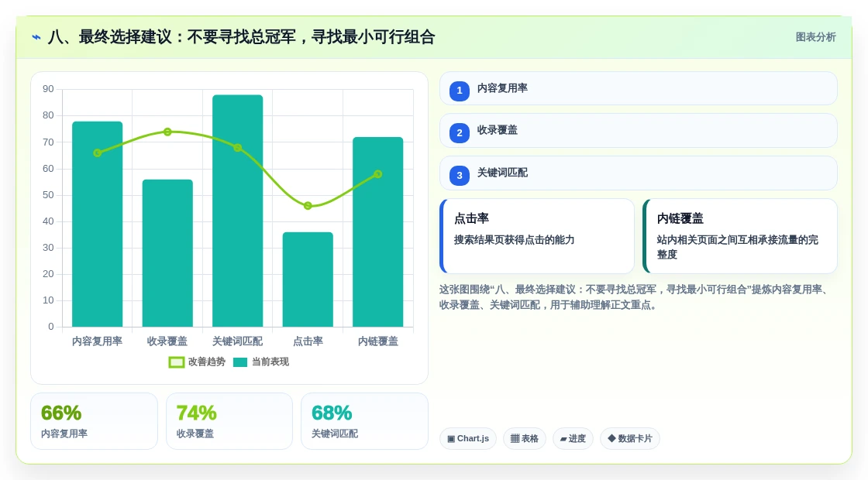The image size is (868, 480).
Task: Click the section title 八、最终选择建议
Action: [x=241, y=37]
